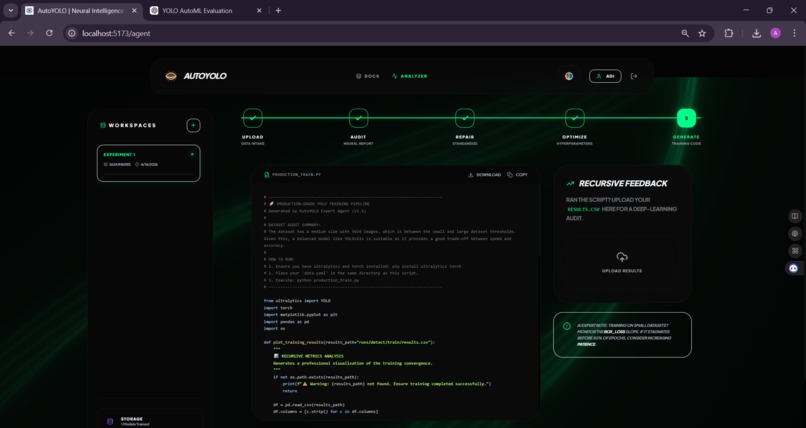Open the Docs navigation item
Viewport: 806px width, 428px height.
[x=368, y=76]
